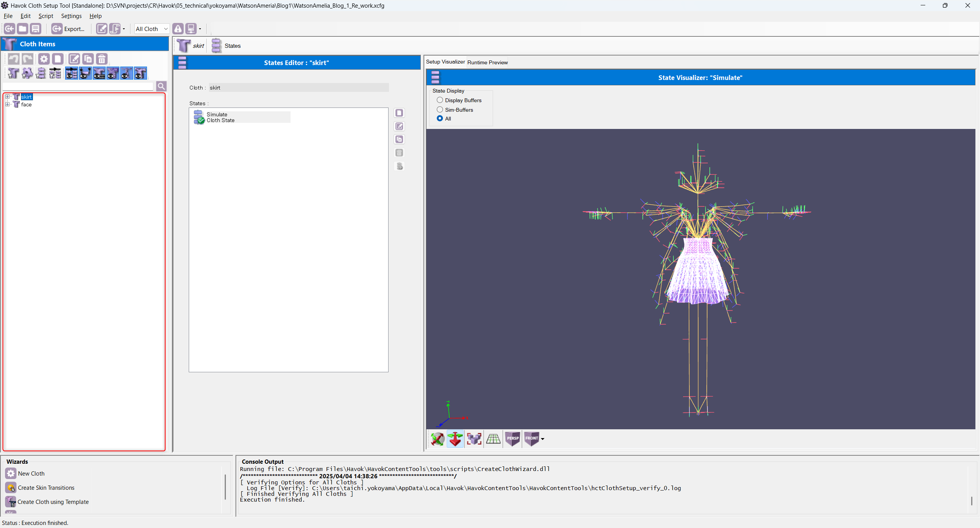Click the duplicate item icon in Cloth Items toolbar
Viewport: 980px width, 528px height.
point(88,59)
